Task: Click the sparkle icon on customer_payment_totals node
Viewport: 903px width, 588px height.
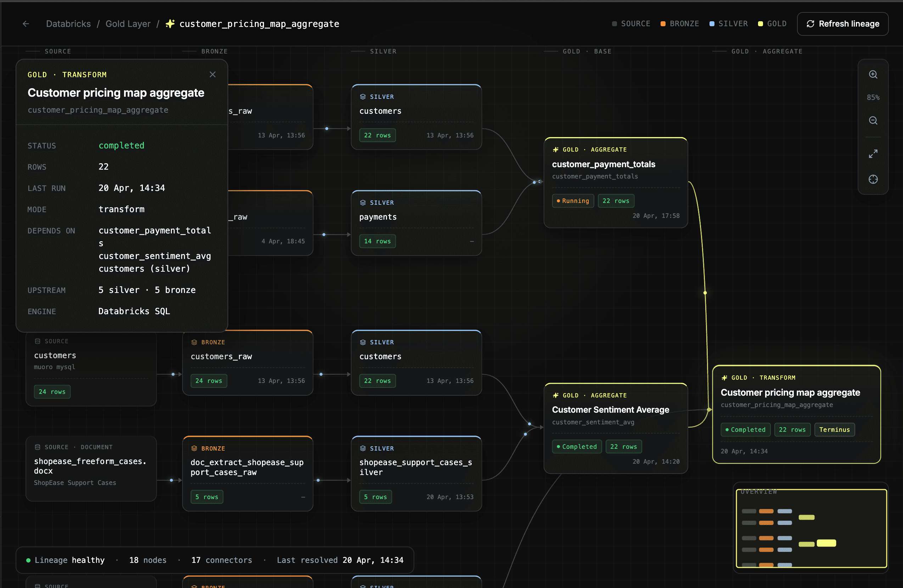Action: 555,149
